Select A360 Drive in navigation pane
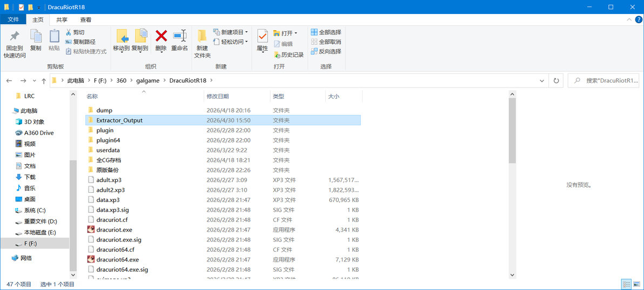Screen dimensions: 644x290 point(34,133)
